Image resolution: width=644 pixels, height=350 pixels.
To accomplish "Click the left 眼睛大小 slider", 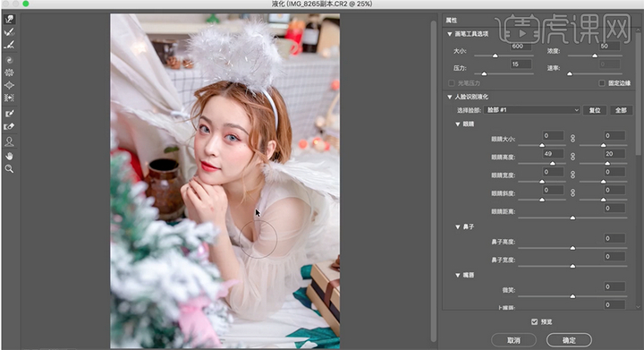I will 542,145.
